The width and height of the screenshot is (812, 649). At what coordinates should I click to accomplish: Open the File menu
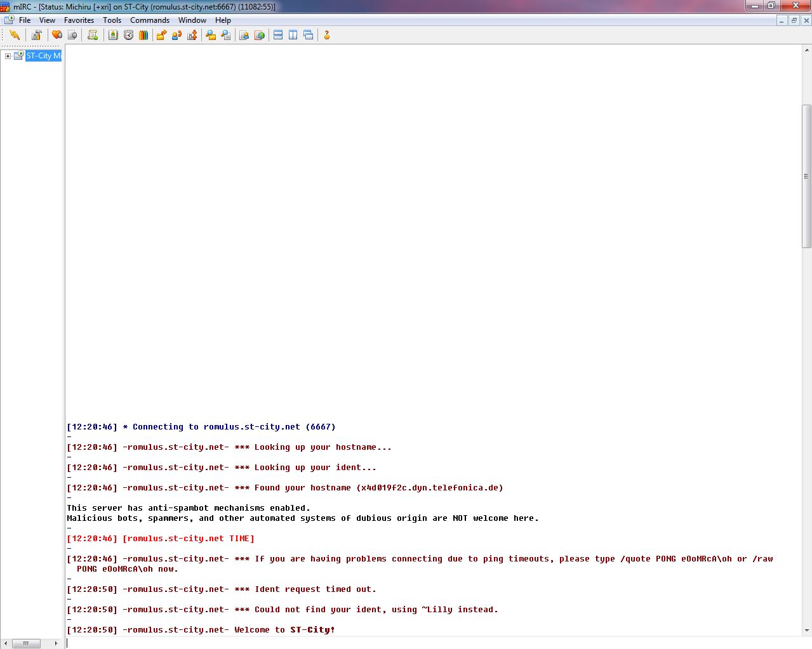(x=25, y=20)
